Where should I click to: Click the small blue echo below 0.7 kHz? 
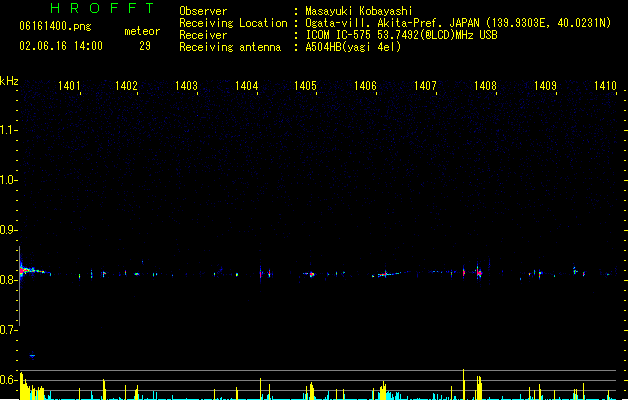(32, 355)
